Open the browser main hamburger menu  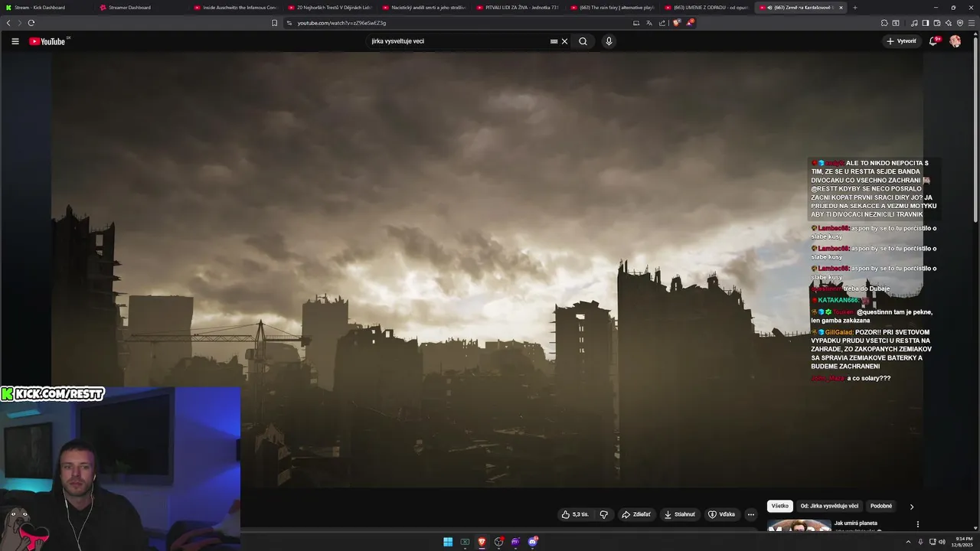coord(972,23)
